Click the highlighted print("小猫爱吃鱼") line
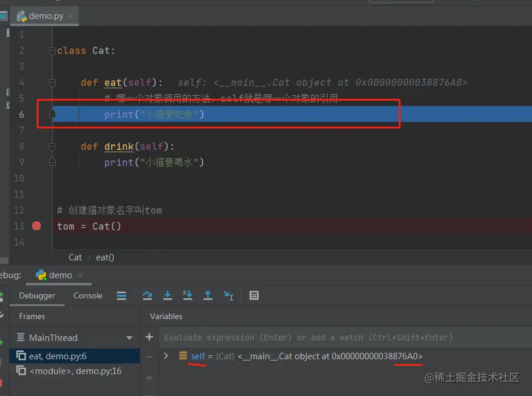 154,115
